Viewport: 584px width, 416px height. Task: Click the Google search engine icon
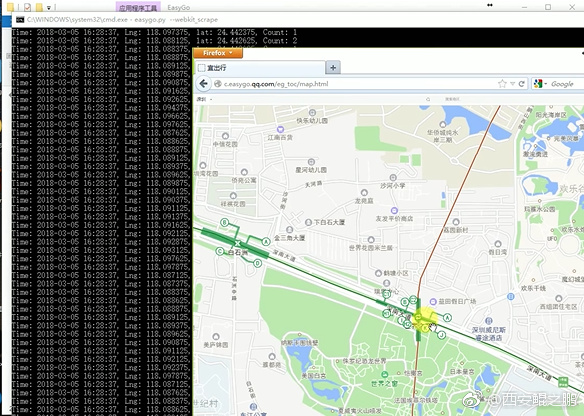click(x=538, y=84)
